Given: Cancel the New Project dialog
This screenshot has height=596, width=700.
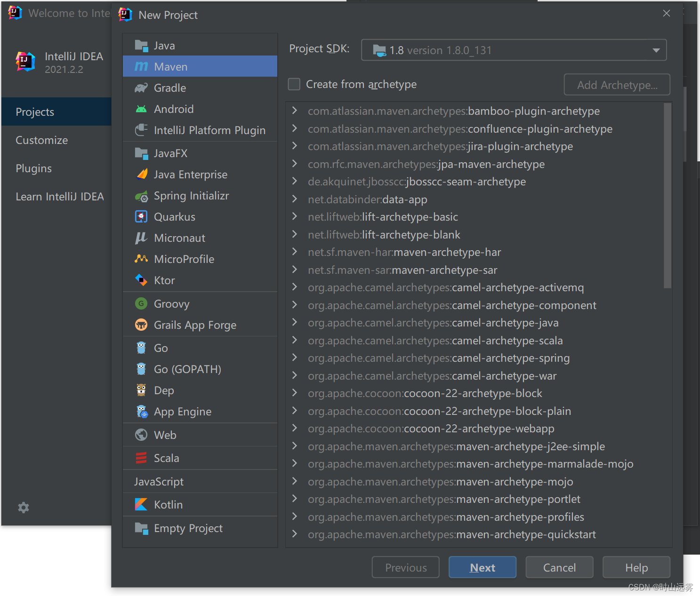Looking at the screenshot, I should tap(559, 567).
